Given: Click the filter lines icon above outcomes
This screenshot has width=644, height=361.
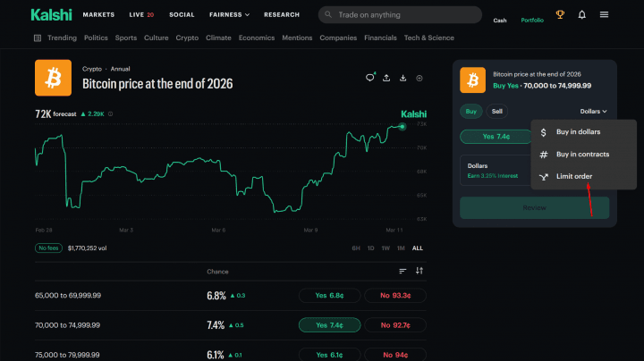Looking at the screenshot, I should pyautogui.click(x=402, y=271).
